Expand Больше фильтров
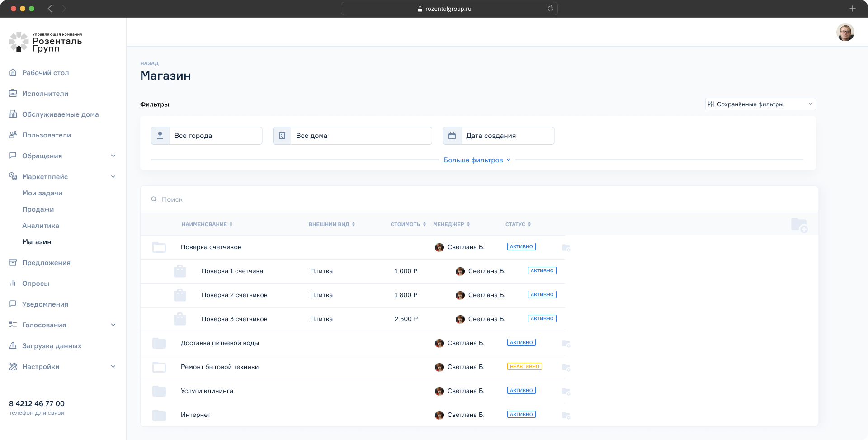 pos(476,160)
